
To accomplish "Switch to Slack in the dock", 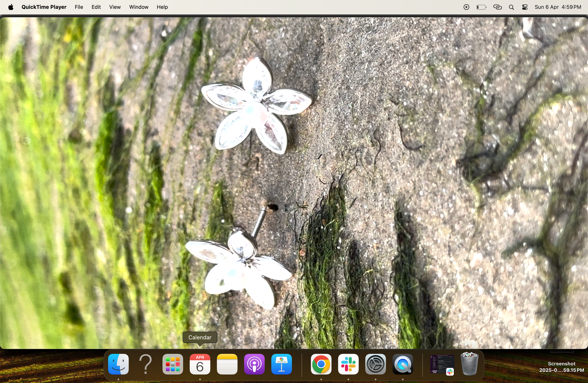I will (348, 364).
